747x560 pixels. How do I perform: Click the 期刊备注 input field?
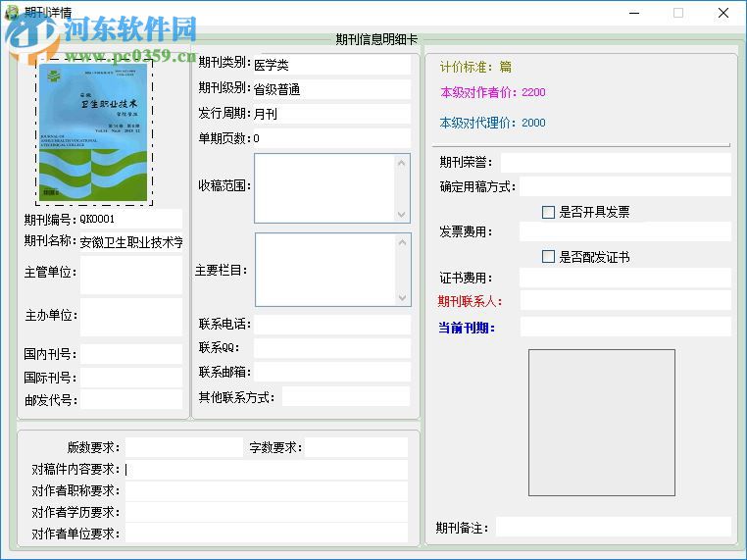pos(614,527)
